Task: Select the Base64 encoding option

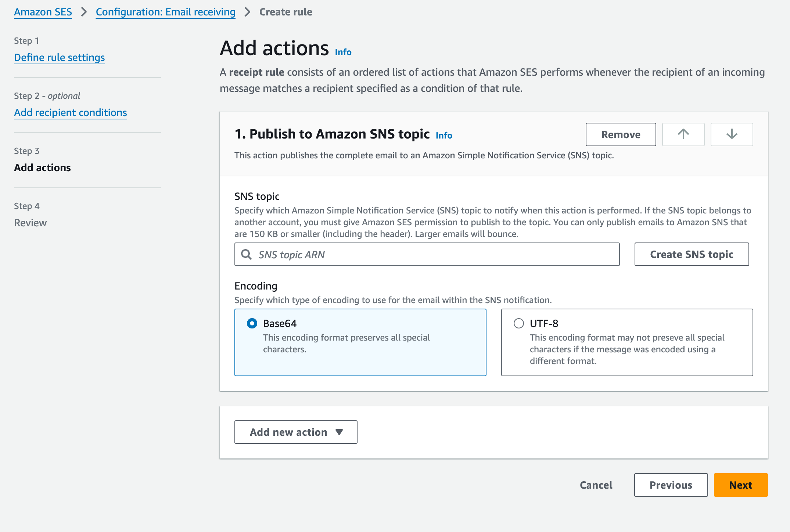Action: pos(251,324)
